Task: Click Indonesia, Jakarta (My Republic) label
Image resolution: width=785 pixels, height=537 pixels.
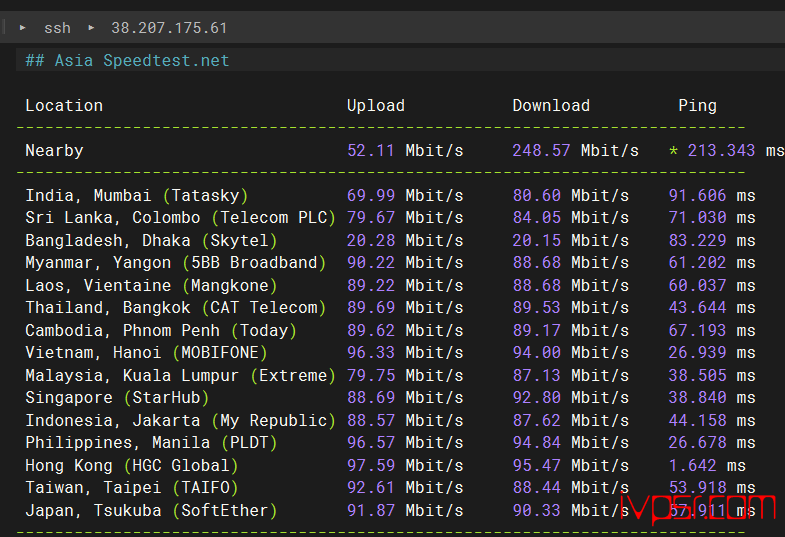Action: 180,421
